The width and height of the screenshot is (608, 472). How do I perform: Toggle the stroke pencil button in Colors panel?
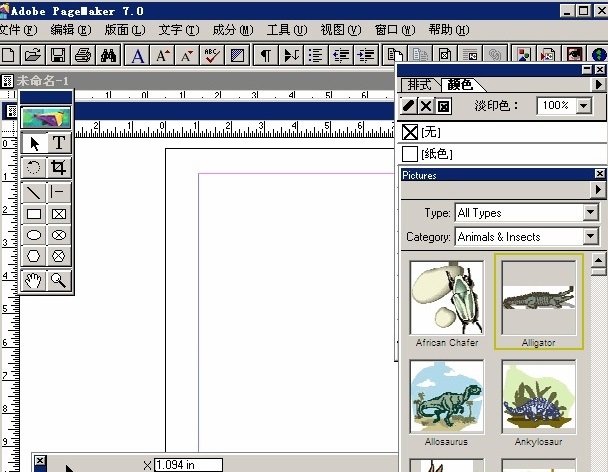(409, 106)
